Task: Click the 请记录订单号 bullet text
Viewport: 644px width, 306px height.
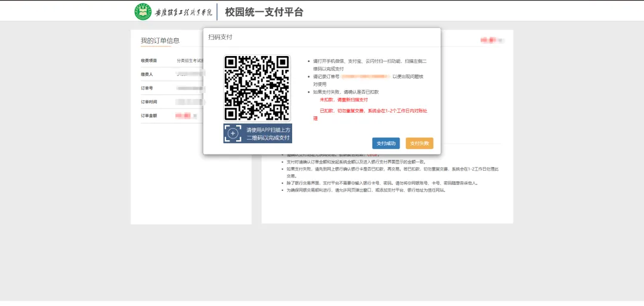Action: click(x=368, y=80)
